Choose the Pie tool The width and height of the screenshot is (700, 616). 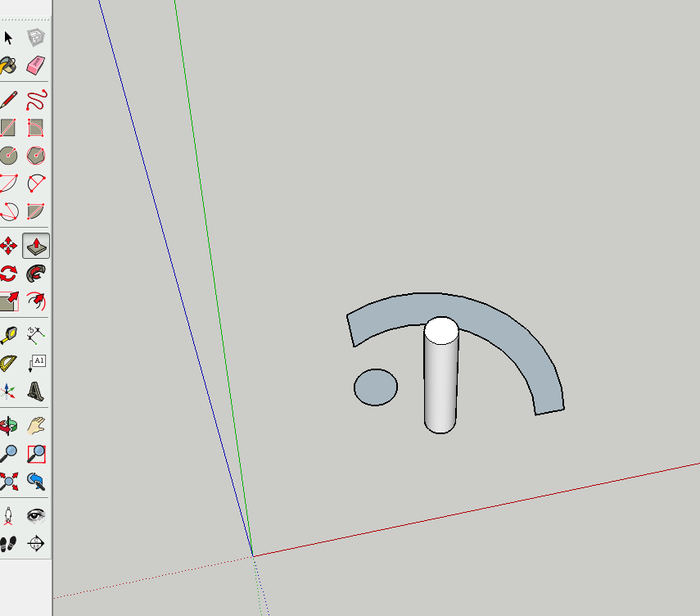click(36, 211)
